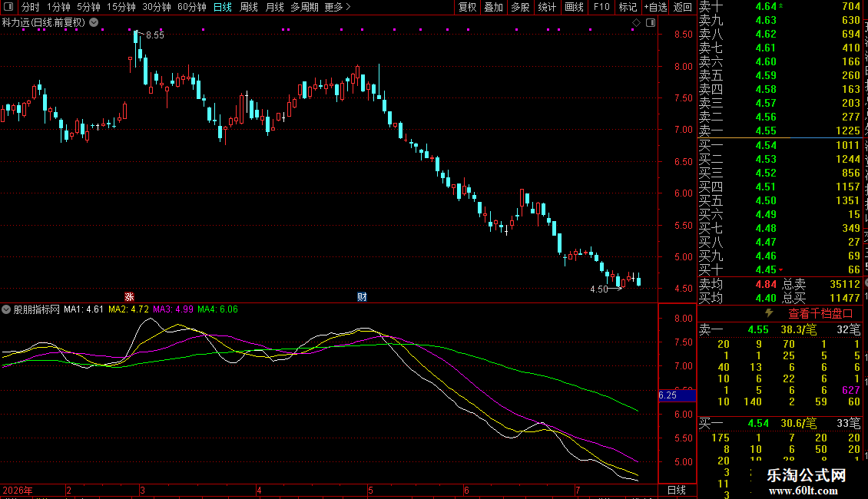The width and height of the screenshot is (868, 499).
Task: Click the magenta 627 order entry
Action: pyautogui.click(x=851, y=390)
